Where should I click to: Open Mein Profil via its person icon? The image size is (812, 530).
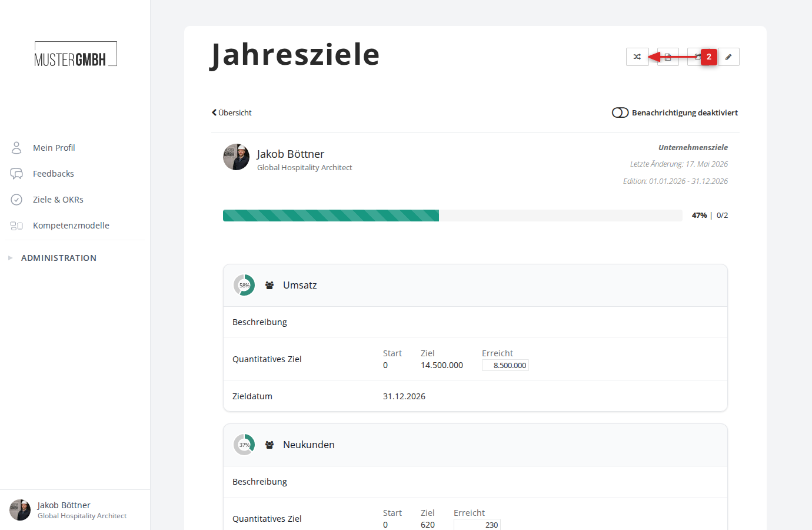(16, 147)
